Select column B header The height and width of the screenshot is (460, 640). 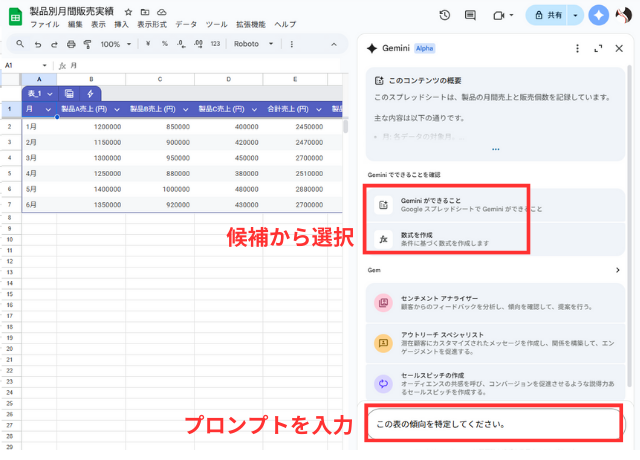point(91,79)
